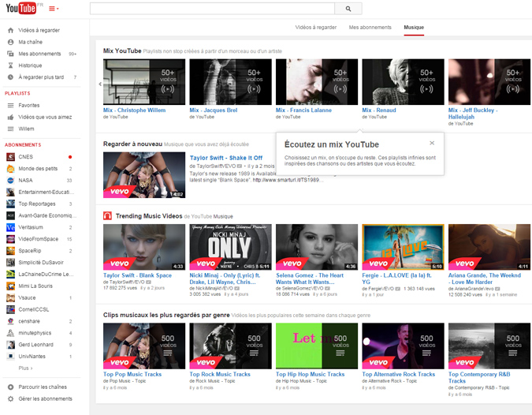532x415 pixels.
Task: Open the Veritasium channel
Action: click(32, 226)
